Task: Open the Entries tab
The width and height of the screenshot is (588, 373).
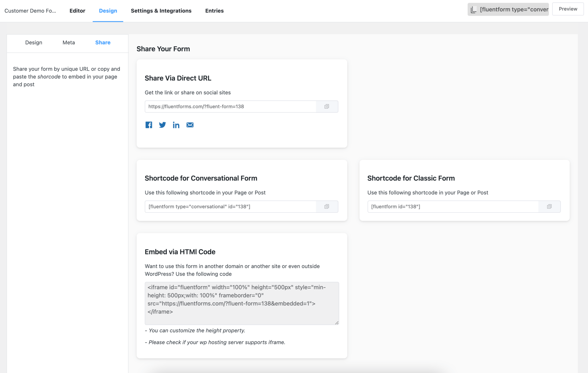Action: (214, 11)
